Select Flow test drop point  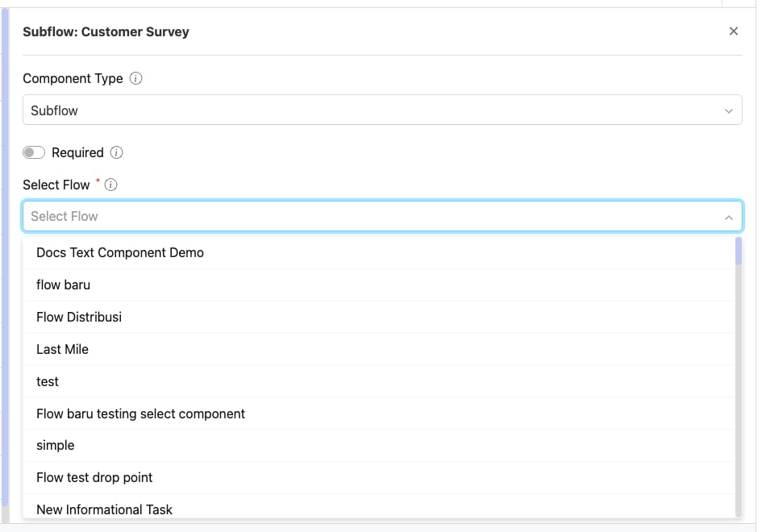379,478
